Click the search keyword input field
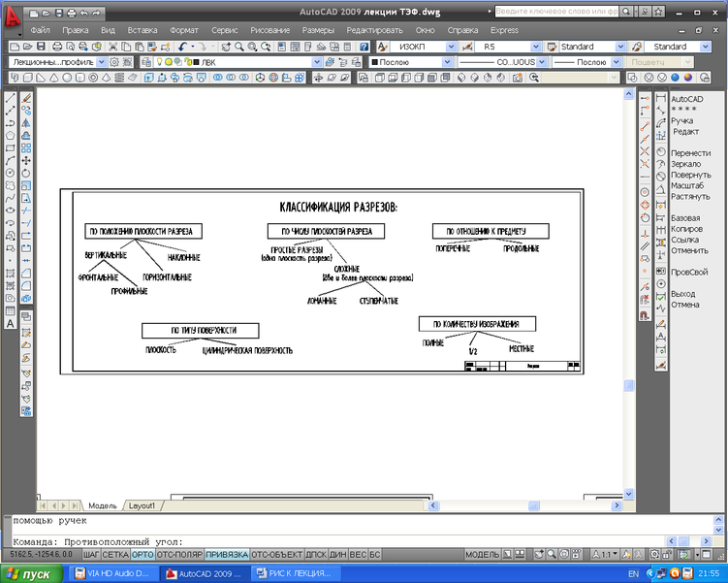The height and width of the screenshot is (583, 728). pos(556,11)
